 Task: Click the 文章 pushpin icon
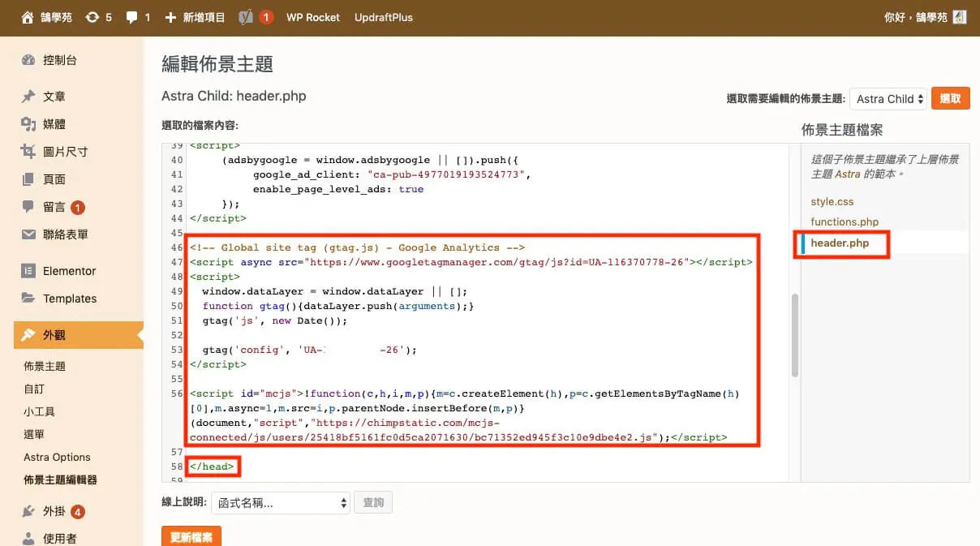coord(28,97)
